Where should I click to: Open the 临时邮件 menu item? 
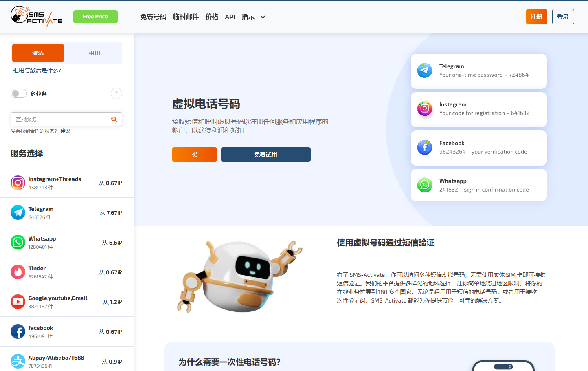pos(186,17)
